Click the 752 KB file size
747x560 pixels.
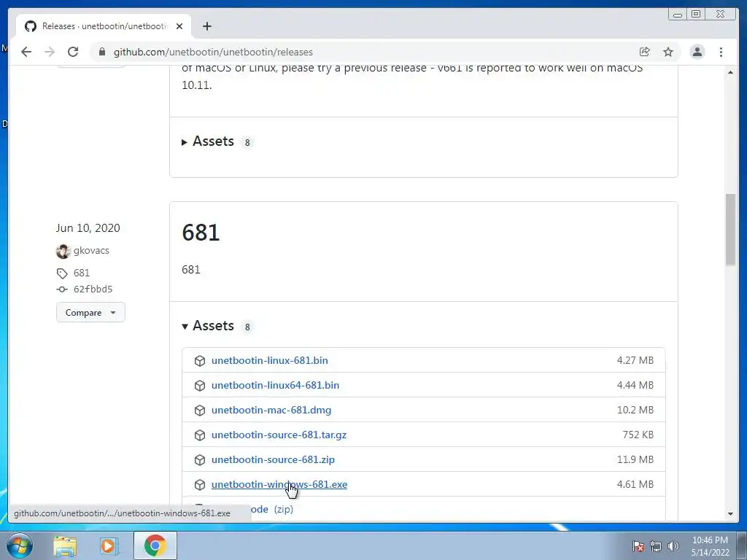(x=638, y=435)
